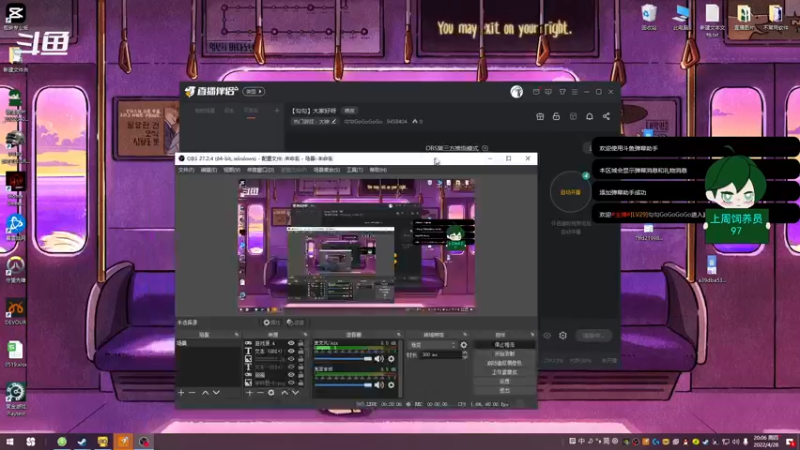Add a new source with the plus icon
This screenshot has height=450, width=800.
249,393
